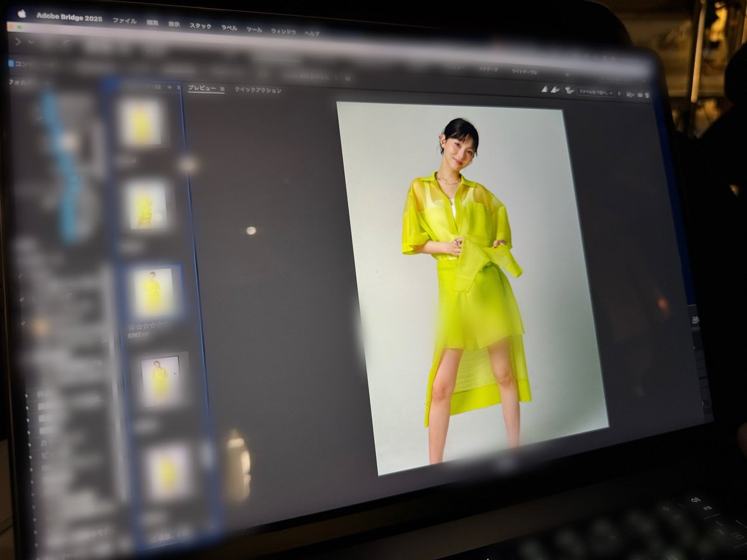Screen dimensions: 747x560
Task: Open the thumbnail quality options icon with double triangles
Action: click(553, 90)
